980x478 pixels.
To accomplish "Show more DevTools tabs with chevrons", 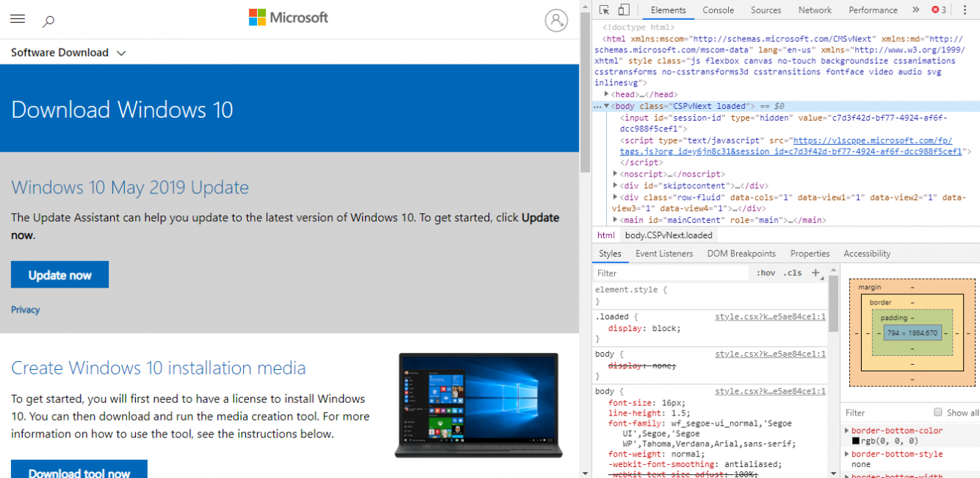I will (915, 10).
